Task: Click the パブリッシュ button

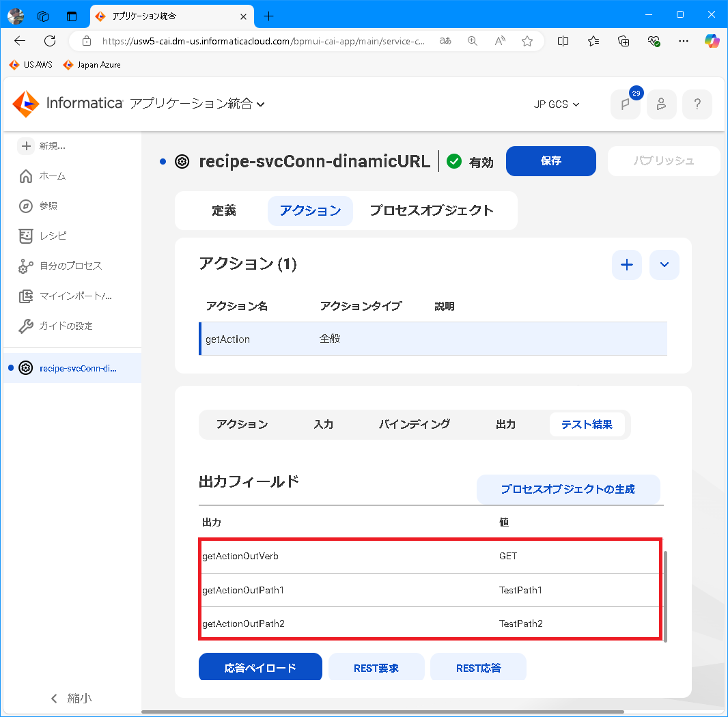Action: click(664, 161)
